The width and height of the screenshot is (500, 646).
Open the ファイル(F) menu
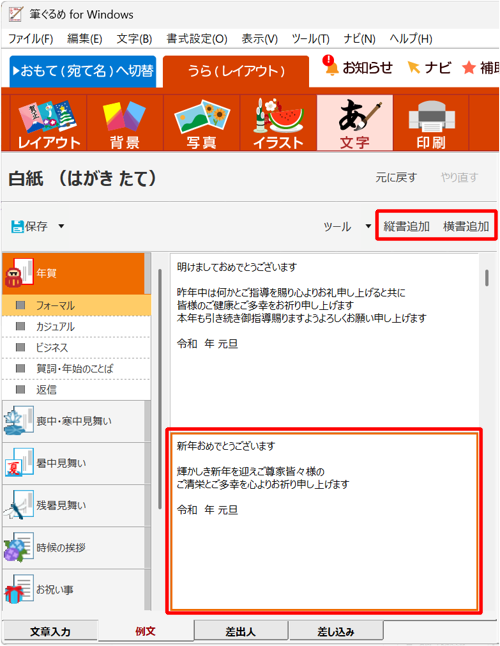pyautogui.click(x=31, y=39)
